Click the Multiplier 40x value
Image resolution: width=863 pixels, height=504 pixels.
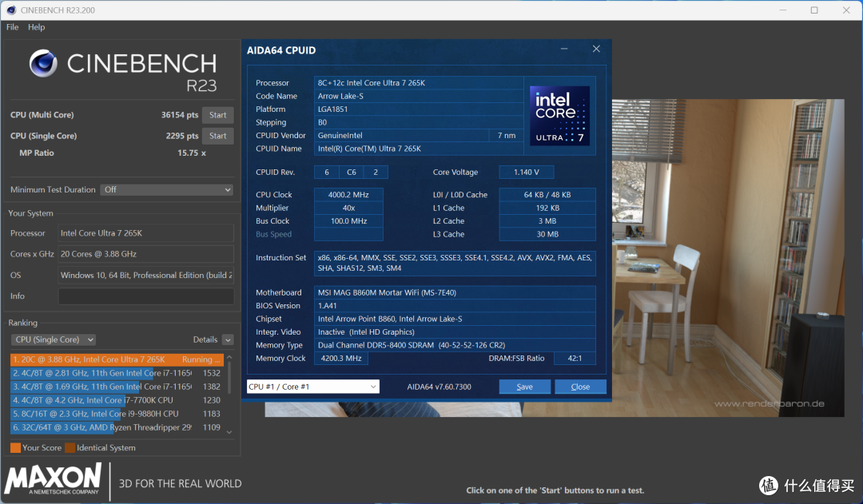(348, 208)
